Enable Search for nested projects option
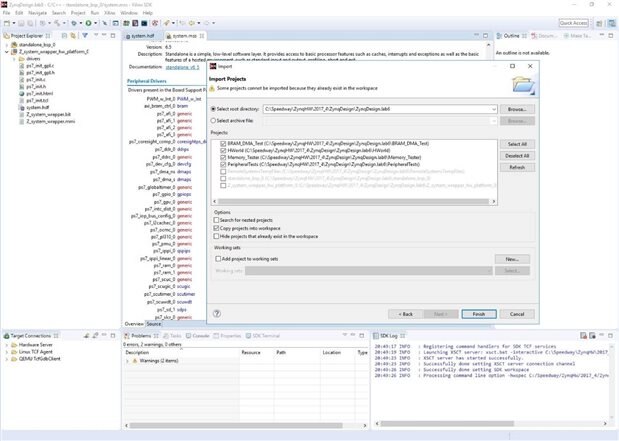This screenshot has height=441, width=619. point(217,219)
